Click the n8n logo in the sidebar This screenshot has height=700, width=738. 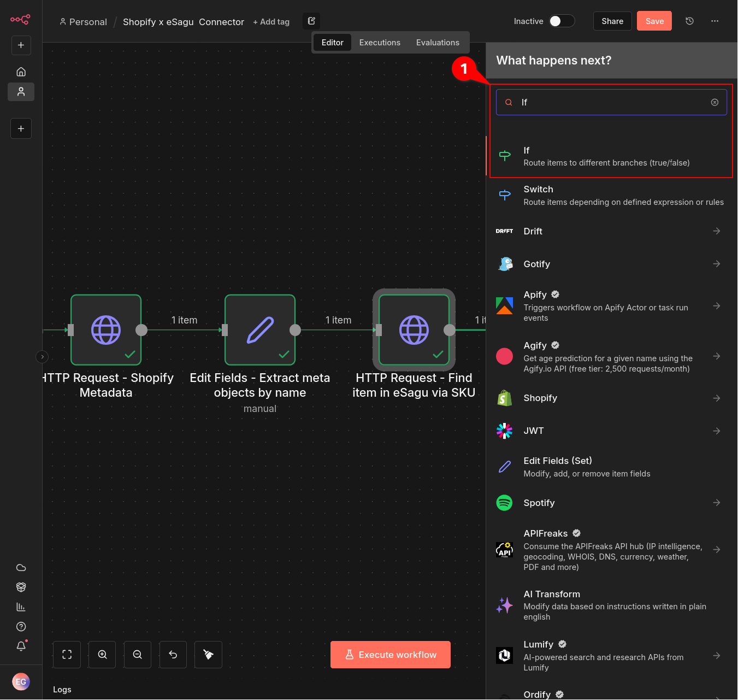point(20,20)
